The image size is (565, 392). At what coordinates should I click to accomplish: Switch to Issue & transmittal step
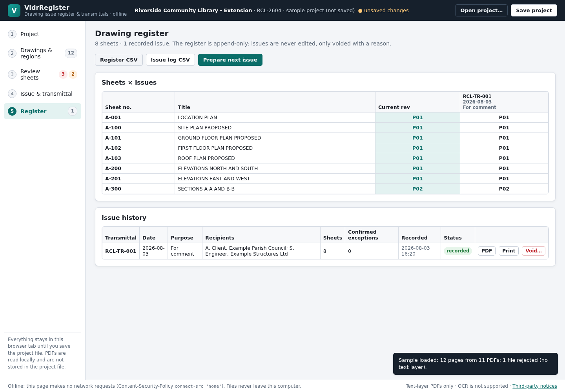point(42,94)
